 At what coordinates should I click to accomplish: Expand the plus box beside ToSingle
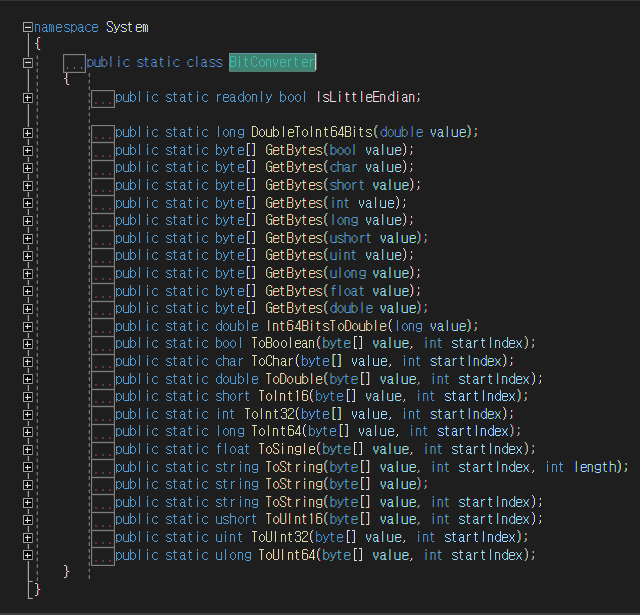(x=28, y=450)
